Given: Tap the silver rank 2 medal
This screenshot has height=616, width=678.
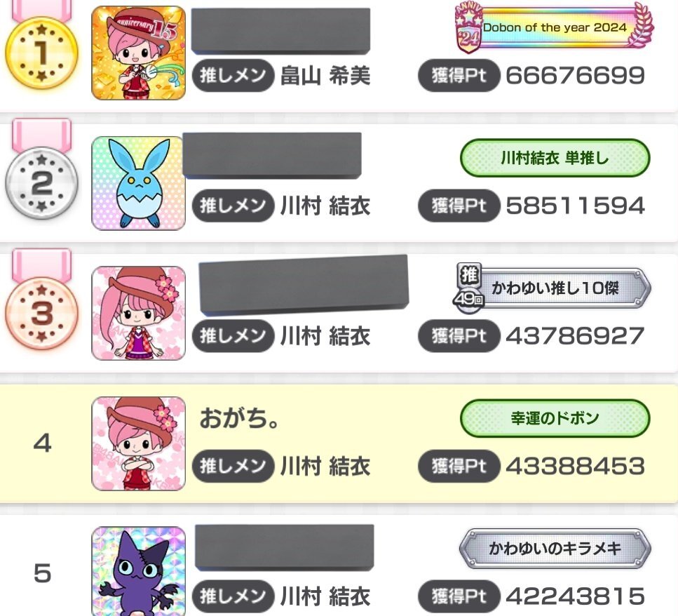Looking at the screenshot, I should click(x=41, y=183).
